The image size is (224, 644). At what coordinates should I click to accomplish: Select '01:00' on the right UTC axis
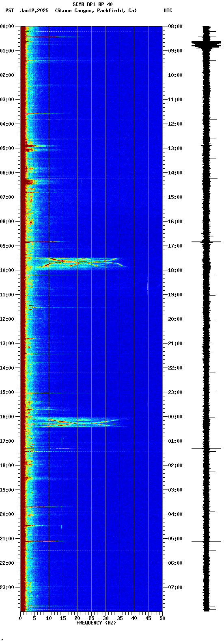[x=175, y=441]
